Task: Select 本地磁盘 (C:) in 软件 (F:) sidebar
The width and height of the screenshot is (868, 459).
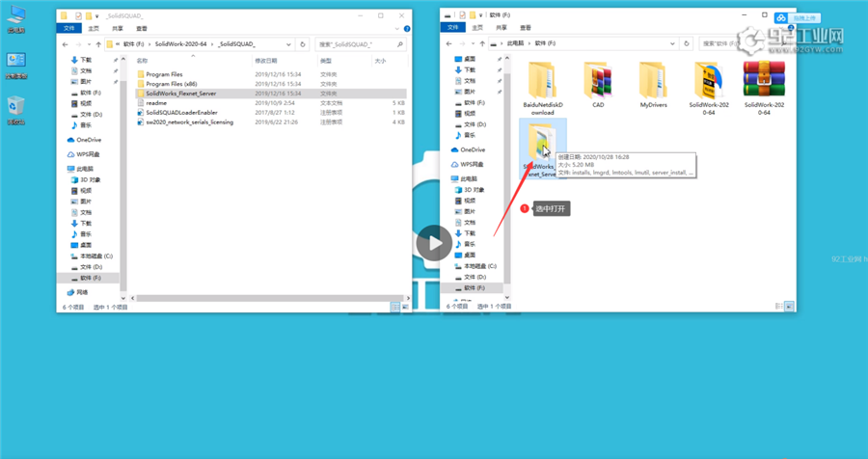Action: tap(475, 266)
